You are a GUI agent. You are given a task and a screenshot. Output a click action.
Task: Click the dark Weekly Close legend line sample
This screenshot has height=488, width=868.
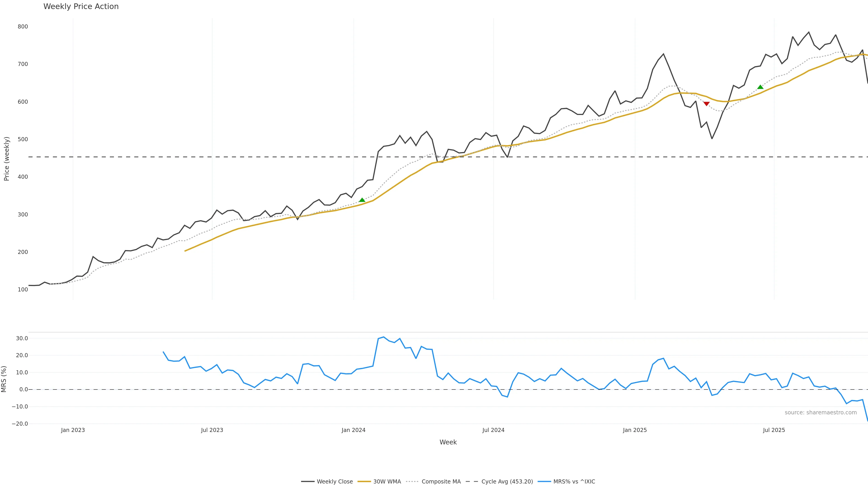[307, 482]
